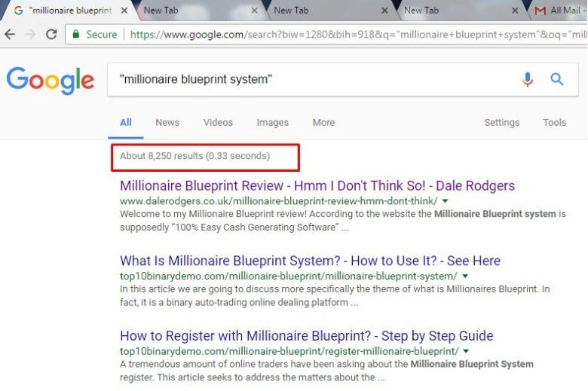The image size is (588, 391).
Task: Open search Tools options
Action: pyautogui.click(x=555, y=123)
